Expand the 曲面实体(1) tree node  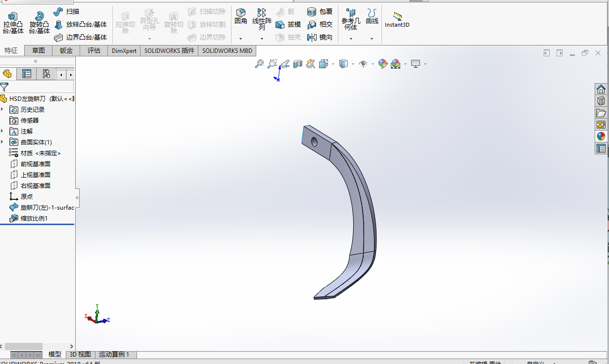point(2,142)
